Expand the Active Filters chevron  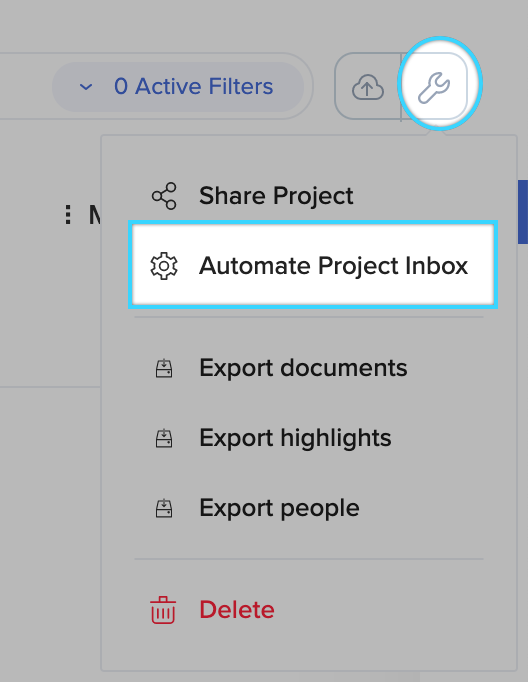click(x=86, y=87)
